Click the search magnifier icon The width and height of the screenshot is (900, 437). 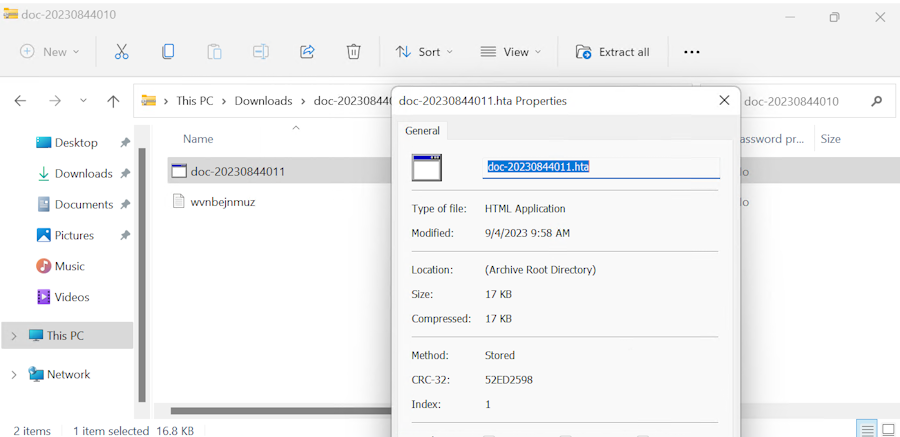coord(877,101)
